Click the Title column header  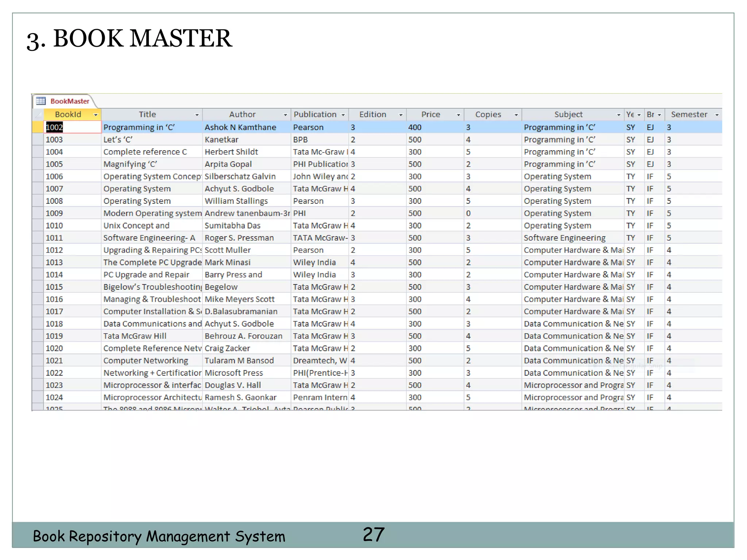152,114
